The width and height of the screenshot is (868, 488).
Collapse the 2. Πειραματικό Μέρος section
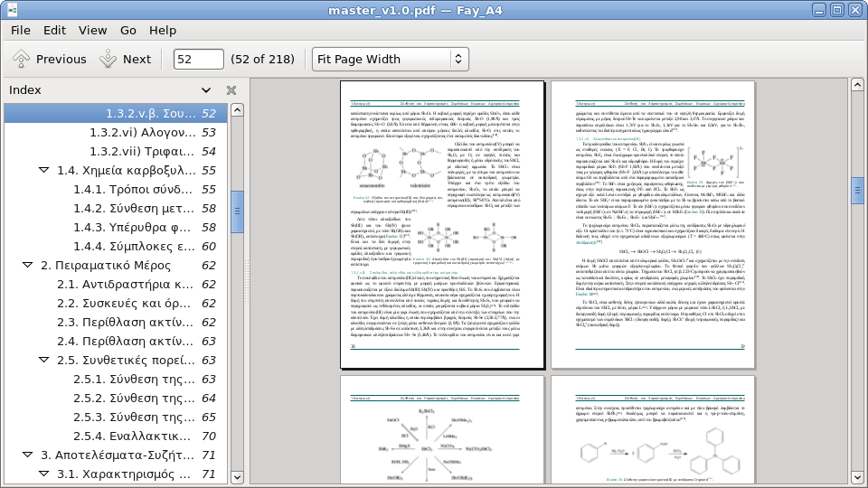click(x=28, y=266)
